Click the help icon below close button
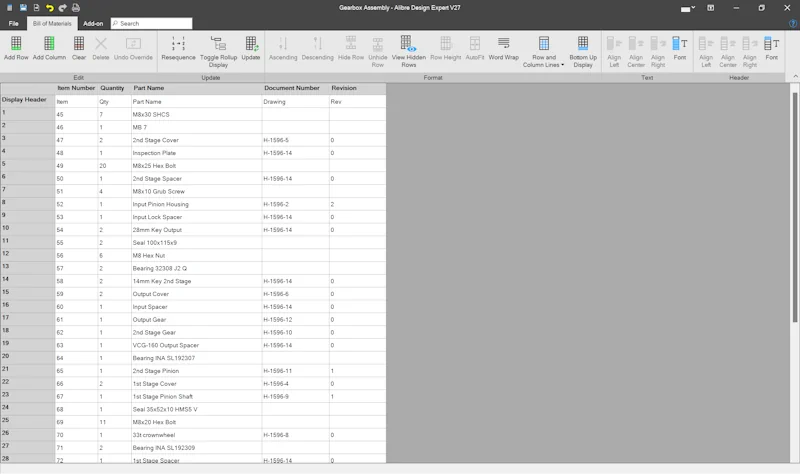The image size is (800, 474). tap(792, 23)
